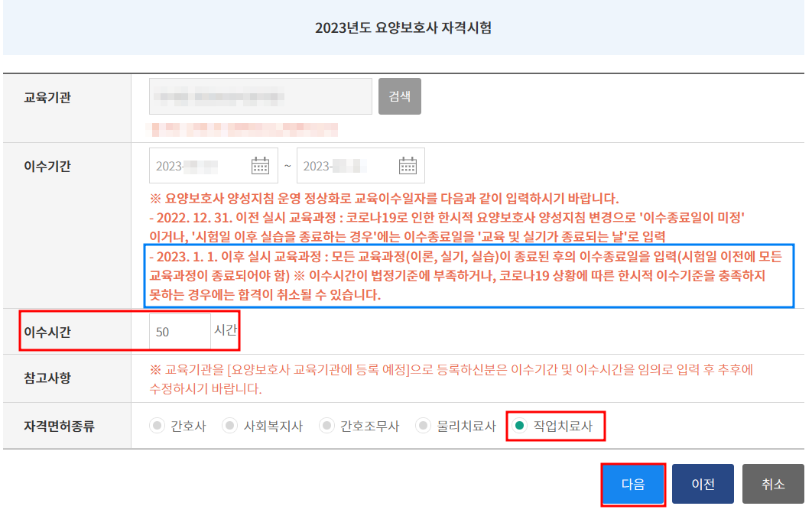Open the start date calendar picker

tap(259, 165)
